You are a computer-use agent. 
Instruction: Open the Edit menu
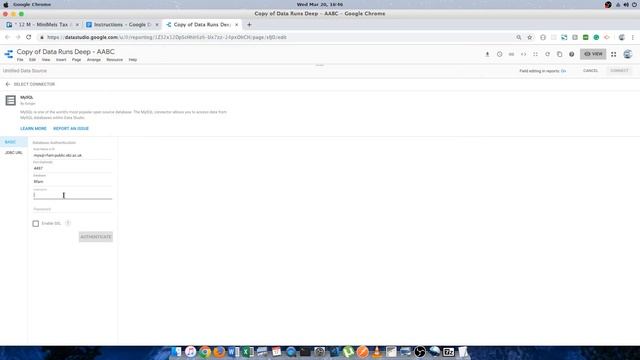point(32,60)
